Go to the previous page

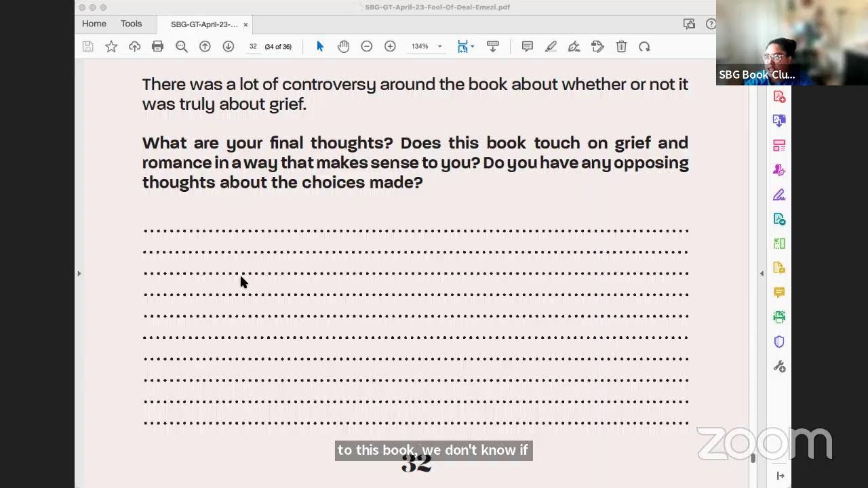[x=205, y=46]
